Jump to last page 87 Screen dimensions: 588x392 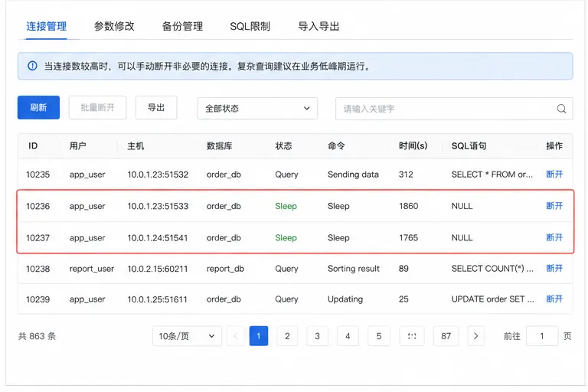[446, 336]
